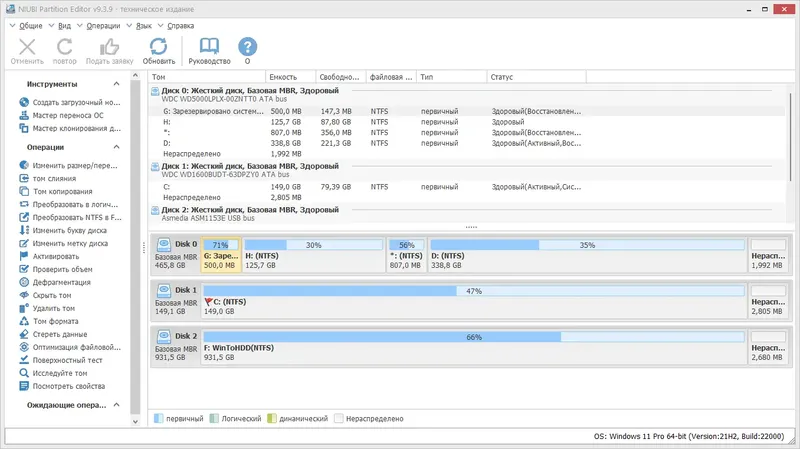The width and height of the screenshot is (800, 449).
Task: Collapse Диск 2 group in volume list
Action: 155,210
